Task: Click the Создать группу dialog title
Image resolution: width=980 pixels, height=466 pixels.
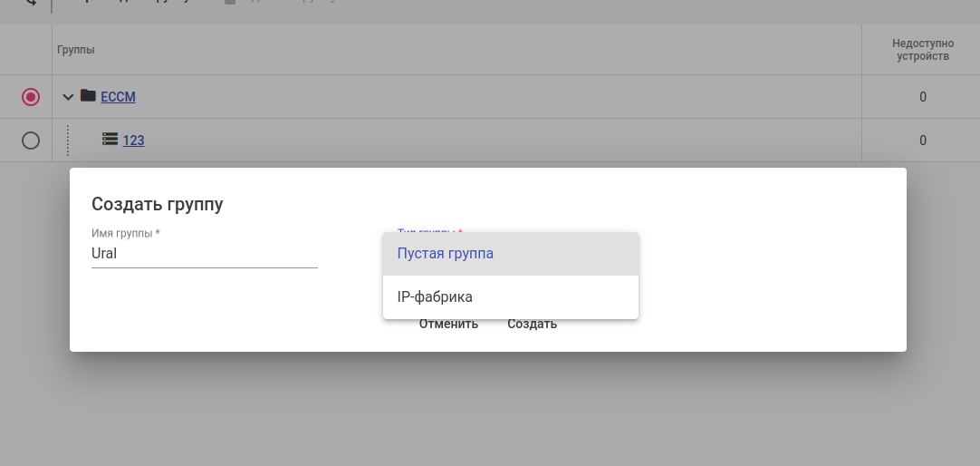Action: [x=158, y=204]
